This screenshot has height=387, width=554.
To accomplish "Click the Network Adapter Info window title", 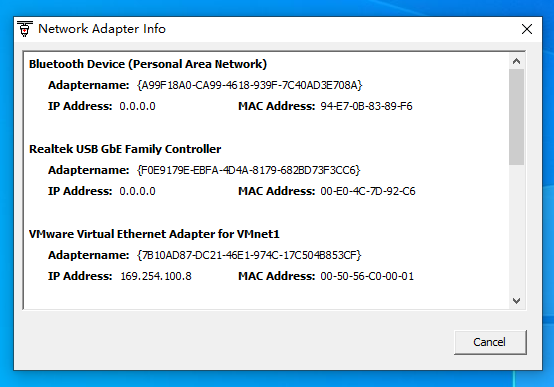I will tap(102, 29).
